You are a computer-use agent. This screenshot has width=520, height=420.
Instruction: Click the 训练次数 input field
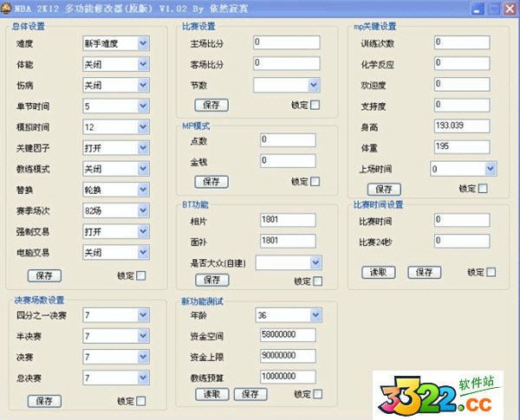pyautogui.click(x=462, y=42)
